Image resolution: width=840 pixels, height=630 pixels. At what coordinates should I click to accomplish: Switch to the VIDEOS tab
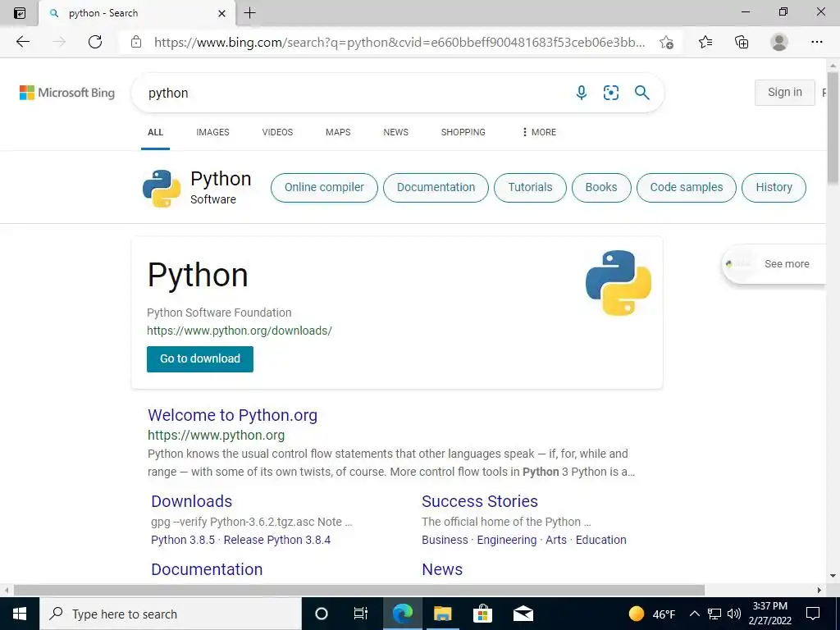tap(277, 132)
